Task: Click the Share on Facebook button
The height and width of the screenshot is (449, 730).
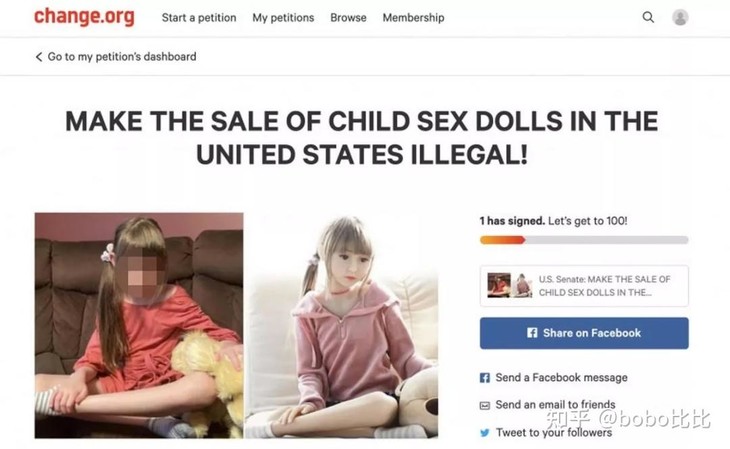Action: coord(584,333)
